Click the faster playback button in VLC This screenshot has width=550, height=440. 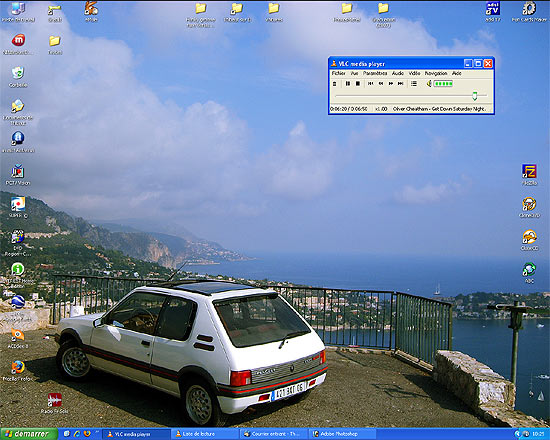[391, 84]
